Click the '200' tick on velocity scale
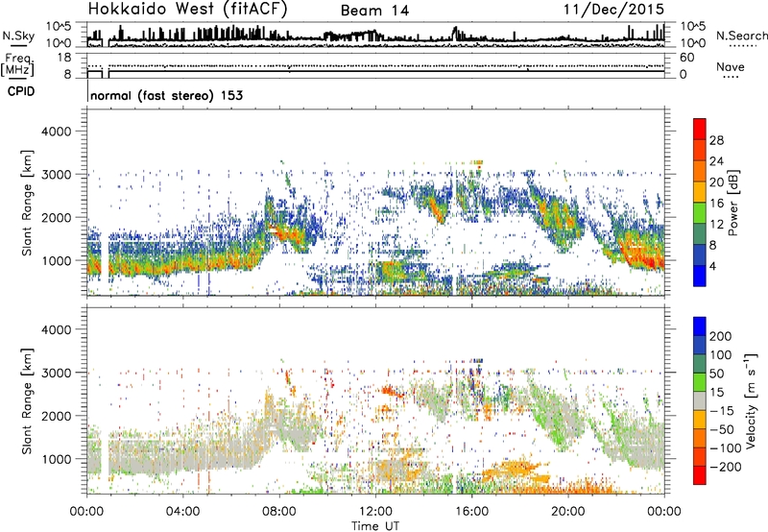 721,336
